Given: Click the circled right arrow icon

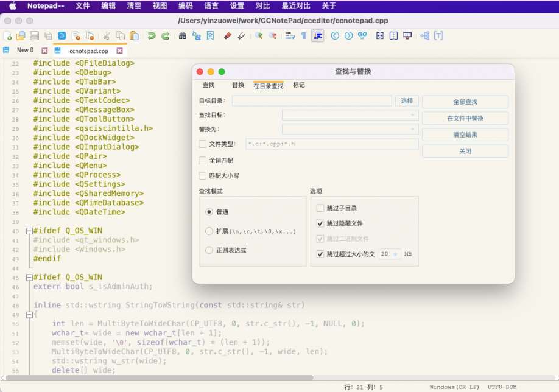Looking at the screenshot, I should coord(349,36).
